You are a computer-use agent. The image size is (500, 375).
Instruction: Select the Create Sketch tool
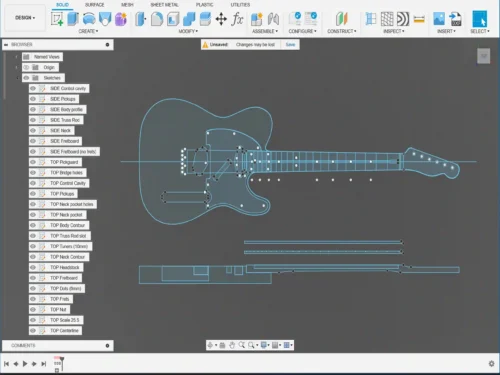[57, 19]
